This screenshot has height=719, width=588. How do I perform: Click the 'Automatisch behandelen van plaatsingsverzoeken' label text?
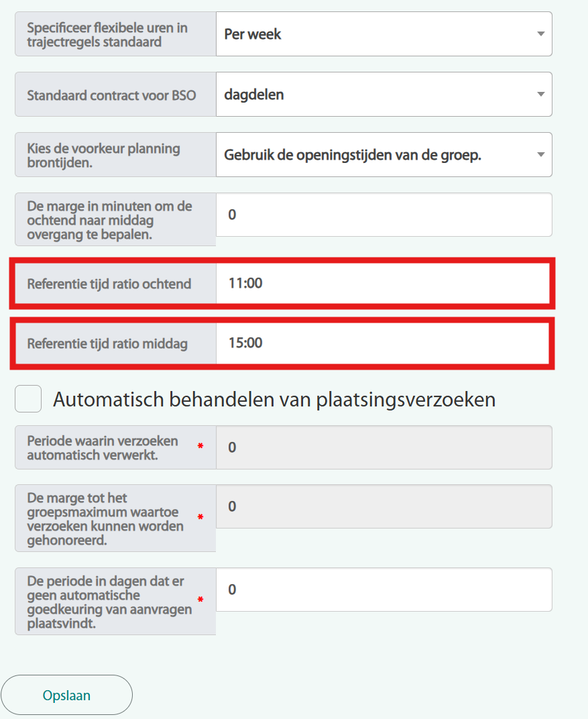click(x=274, y=400)
